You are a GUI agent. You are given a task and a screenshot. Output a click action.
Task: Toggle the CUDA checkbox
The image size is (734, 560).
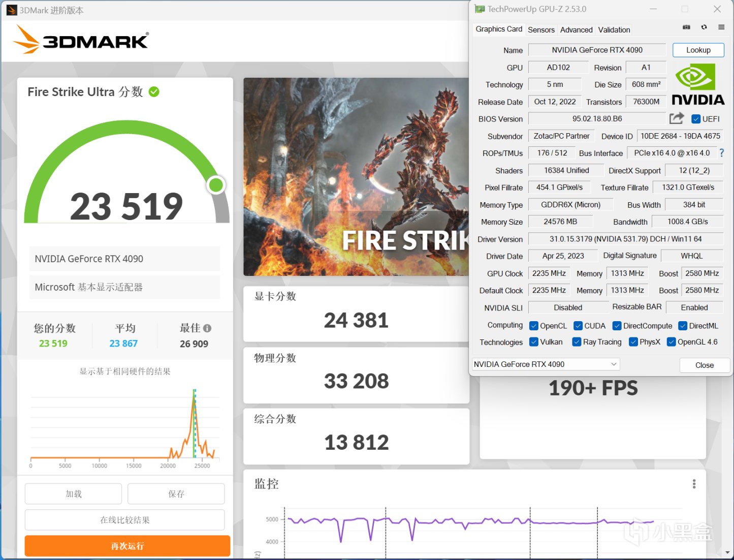[578, 326]
